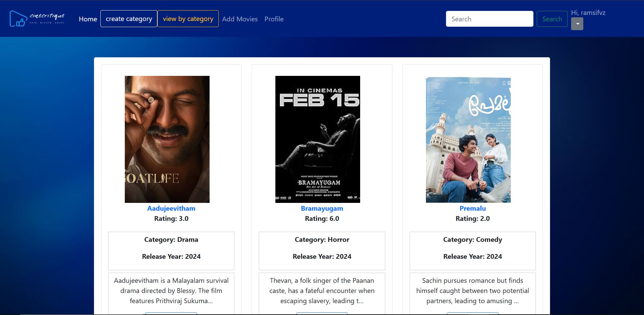644x315 pixels.
Task: Select the Category: Horror label
Action: (x=322, y=239)
